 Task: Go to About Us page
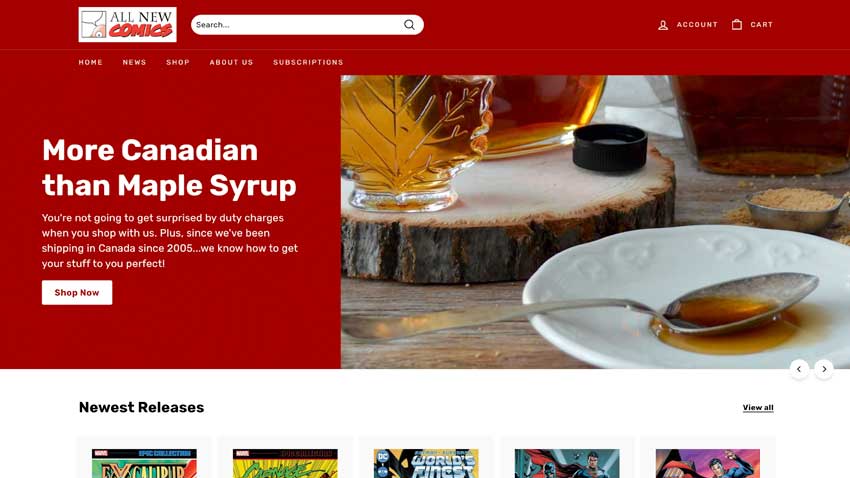231,62
